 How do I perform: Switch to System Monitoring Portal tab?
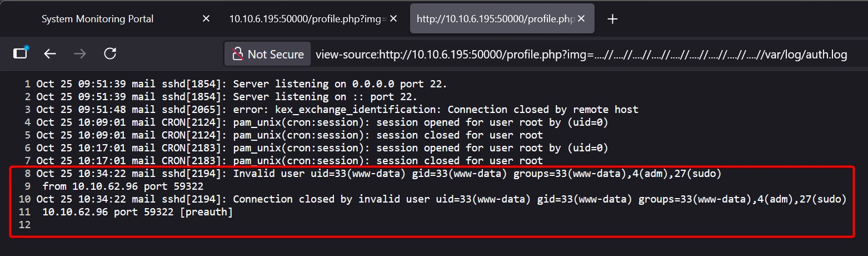(x=97, y=19)
